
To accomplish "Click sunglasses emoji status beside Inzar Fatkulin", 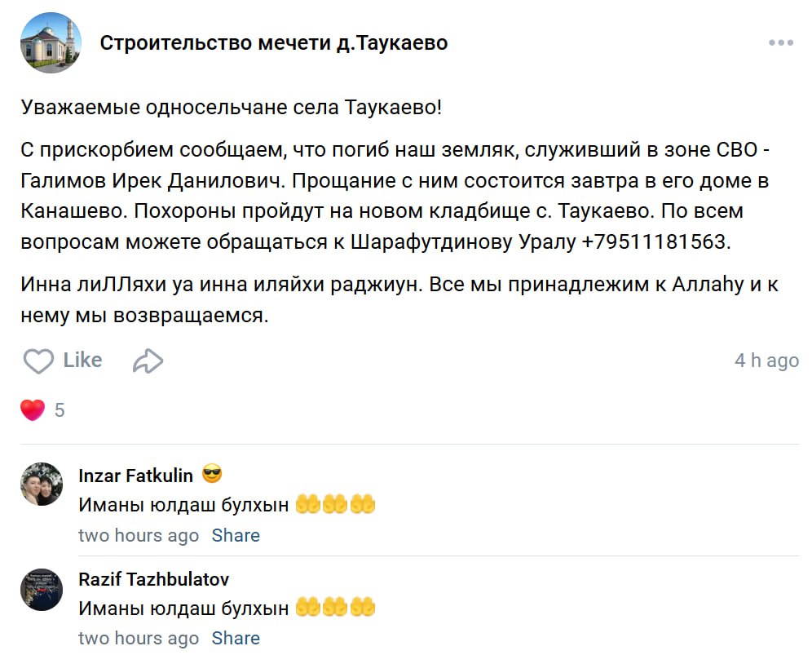I will 212,474.
